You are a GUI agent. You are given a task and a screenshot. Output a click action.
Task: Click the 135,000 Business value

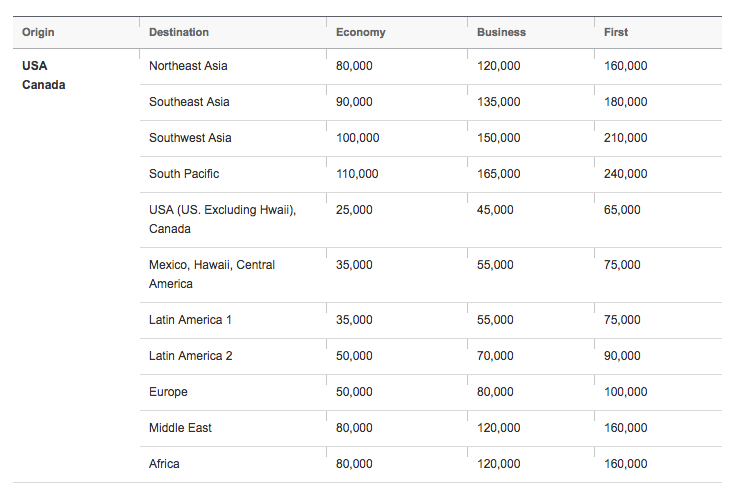[x=498, y=102]
